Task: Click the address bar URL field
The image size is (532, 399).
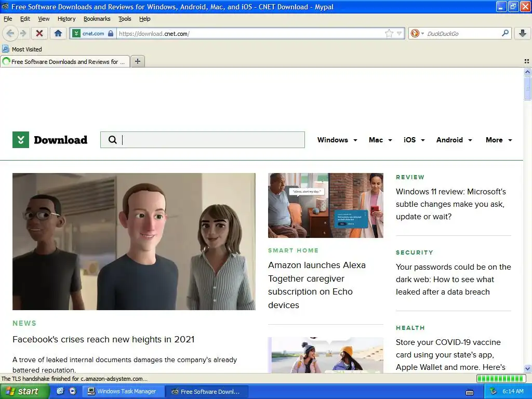Action: coord(250,34)
